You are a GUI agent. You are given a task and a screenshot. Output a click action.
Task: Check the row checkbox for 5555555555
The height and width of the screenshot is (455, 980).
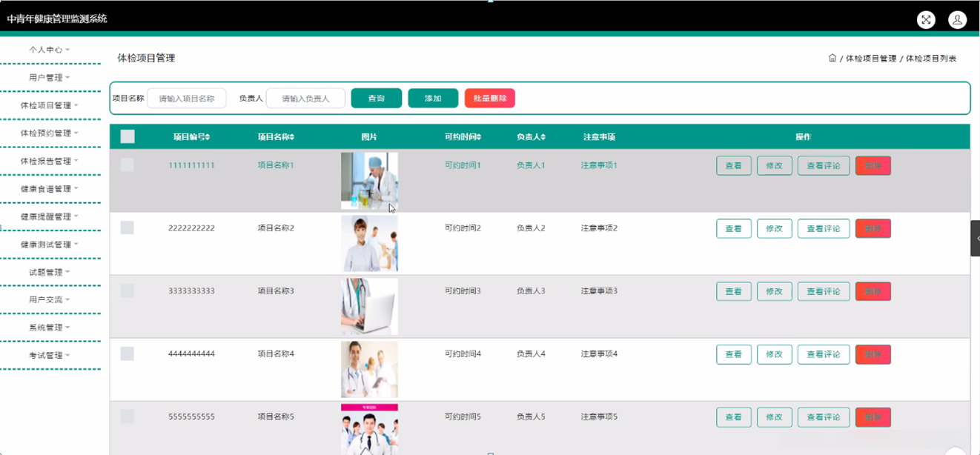pos(128,416)
